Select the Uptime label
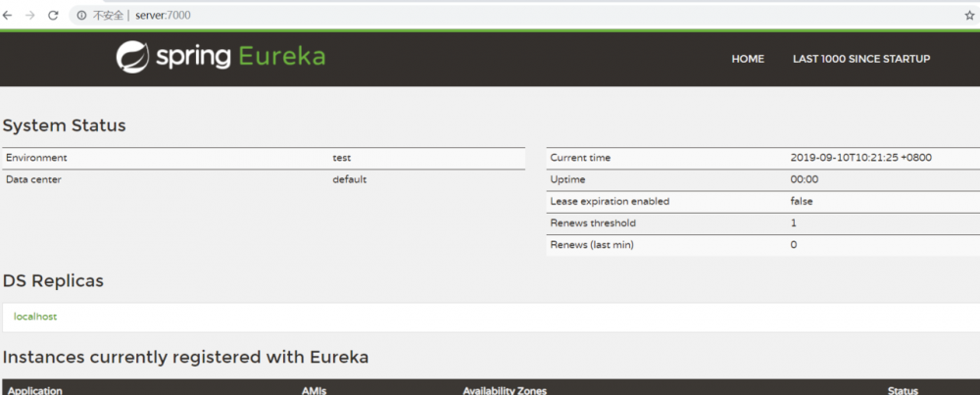 pos(567,180)
